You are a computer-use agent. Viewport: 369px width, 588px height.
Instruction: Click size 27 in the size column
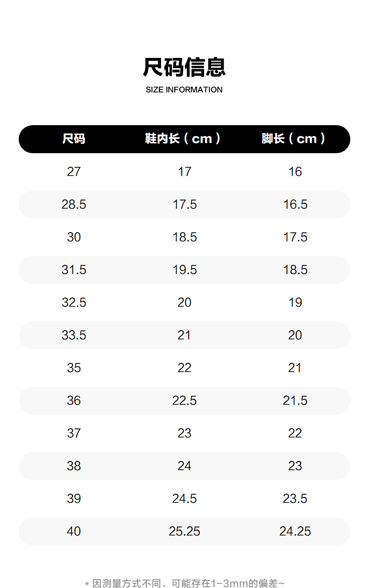[74, 172]
